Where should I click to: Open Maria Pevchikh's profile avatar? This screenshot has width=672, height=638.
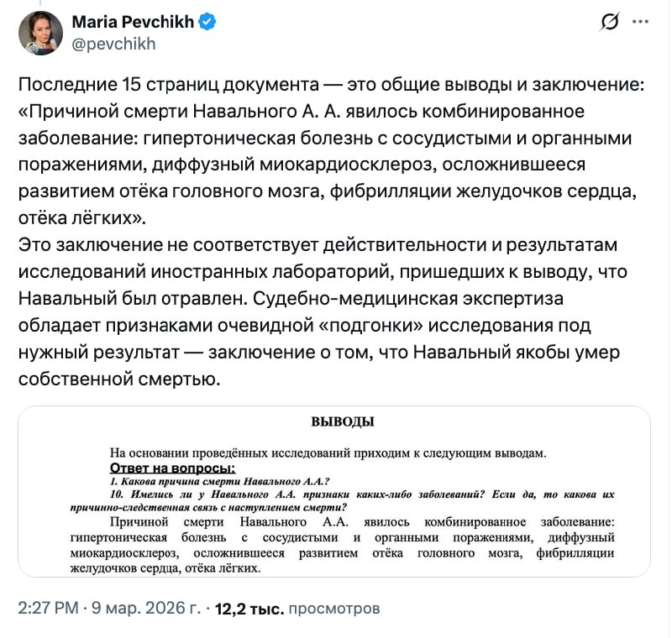[41, 34]
